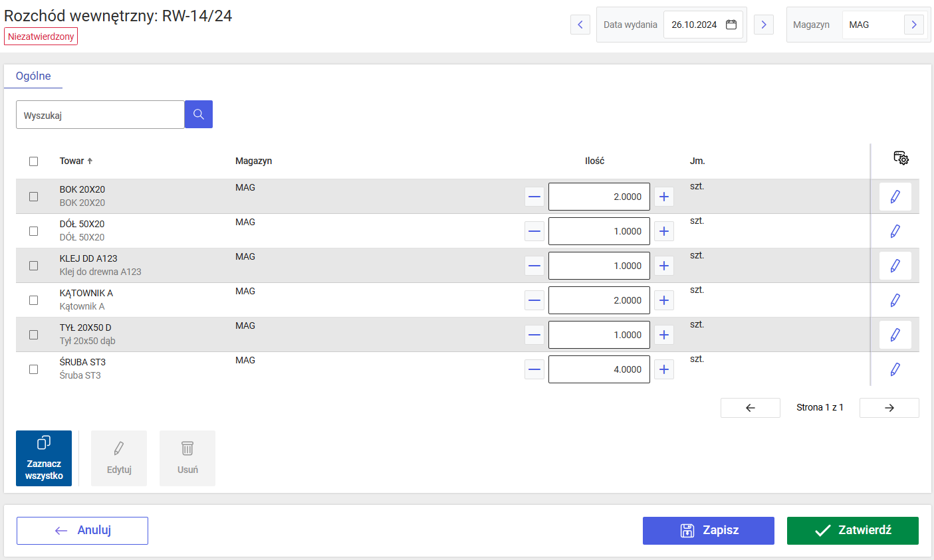Confirm document with Zatwierdź button
The image size is (934, 560).
pos(853,531)
